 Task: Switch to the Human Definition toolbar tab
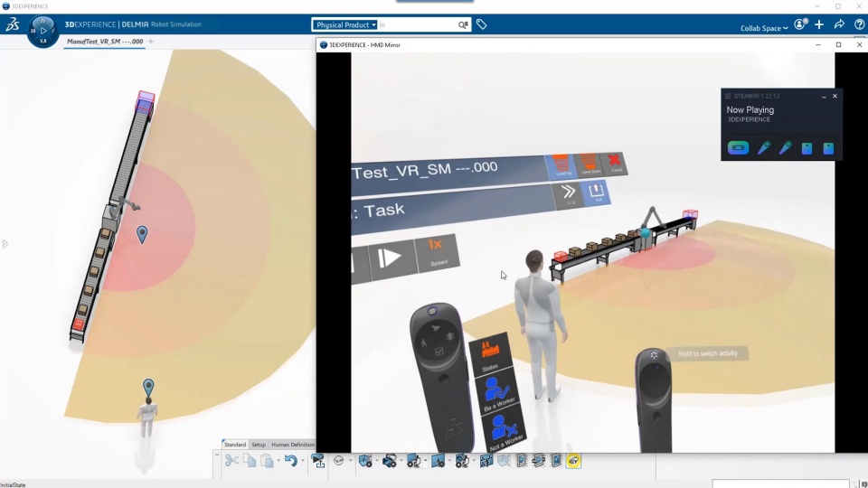pos(292,445)
